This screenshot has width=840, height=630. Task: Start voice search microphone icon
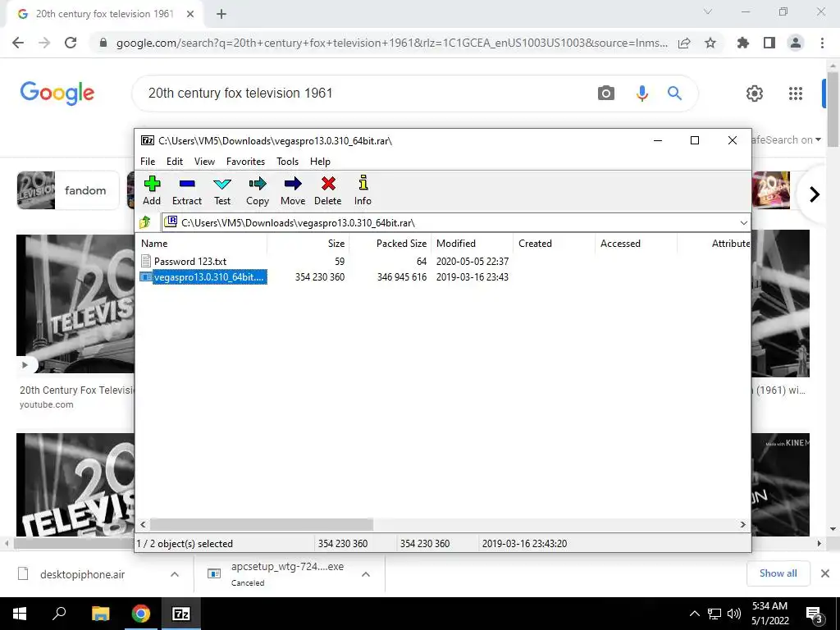(x=641, y=94)
